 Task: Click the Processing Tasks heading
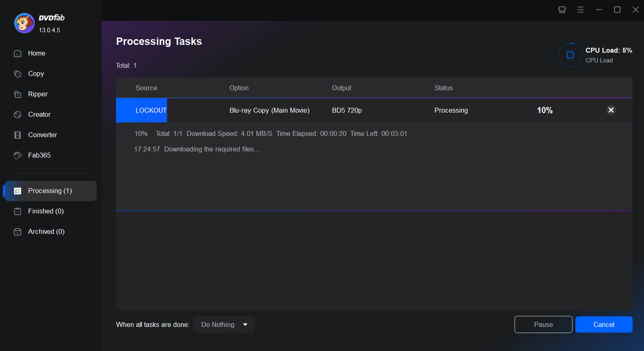click(159, 42)
